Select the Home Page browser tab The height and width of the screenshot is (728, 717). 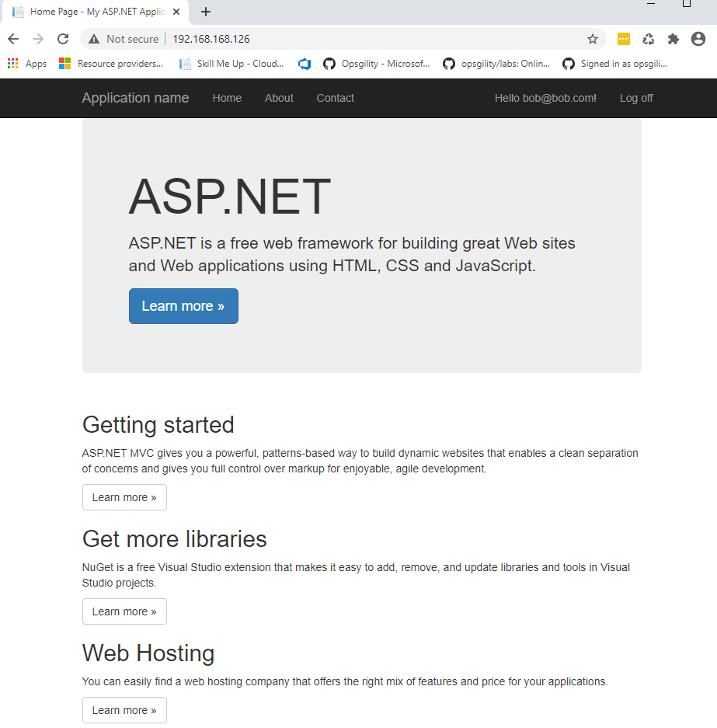(x=96, y=12)
